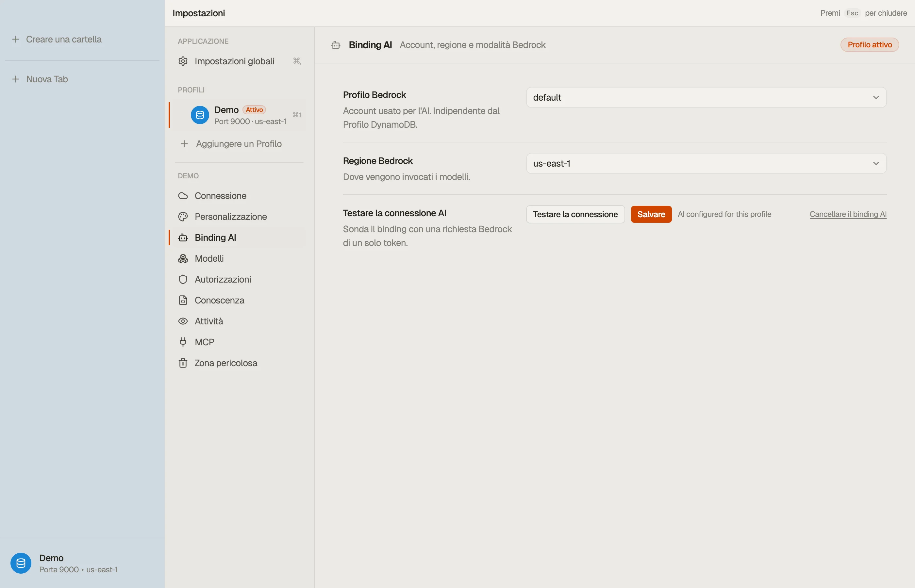Click the Impostazioni window title
Image resolution: width=915 pixels, height=588 pixels.
199,13
